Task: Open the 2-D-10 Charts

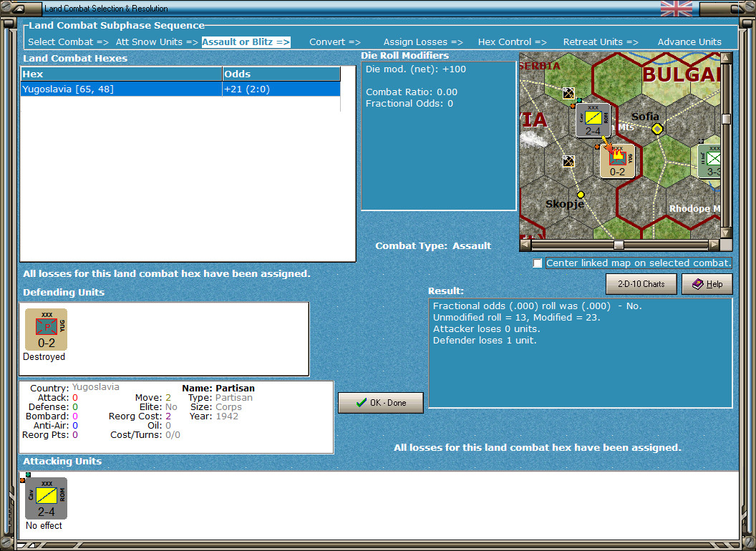Action: (x=641, y=284)
